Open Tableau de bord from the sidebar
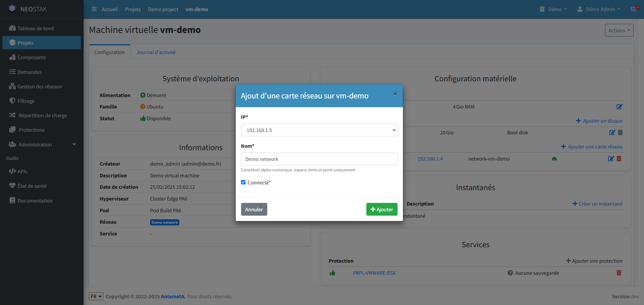Viewport: 644px width, 305px height. click(x=35, y=28)
